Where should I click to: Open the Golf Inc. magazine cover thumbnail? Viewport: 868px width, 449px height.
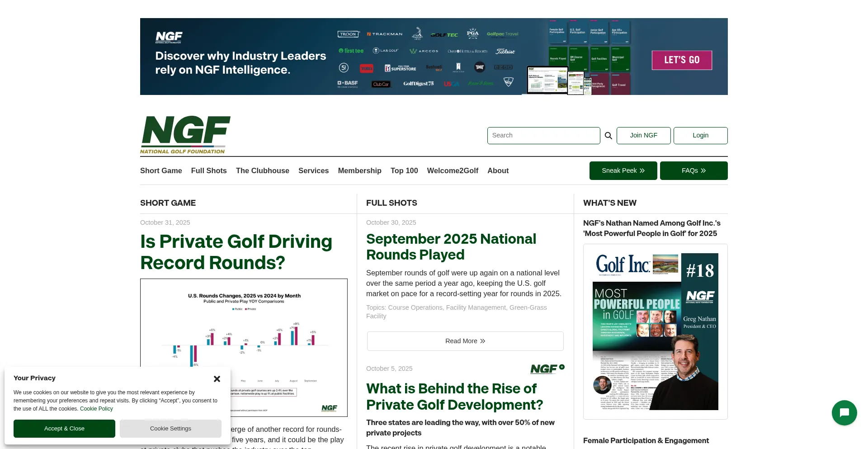(x=655, y=331)
